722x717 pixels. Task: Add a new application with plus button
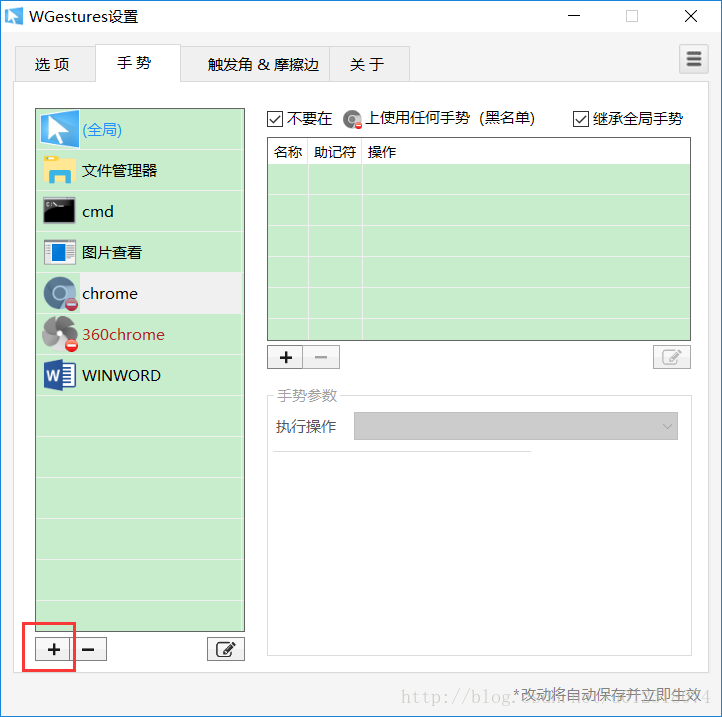click(53, 649)
